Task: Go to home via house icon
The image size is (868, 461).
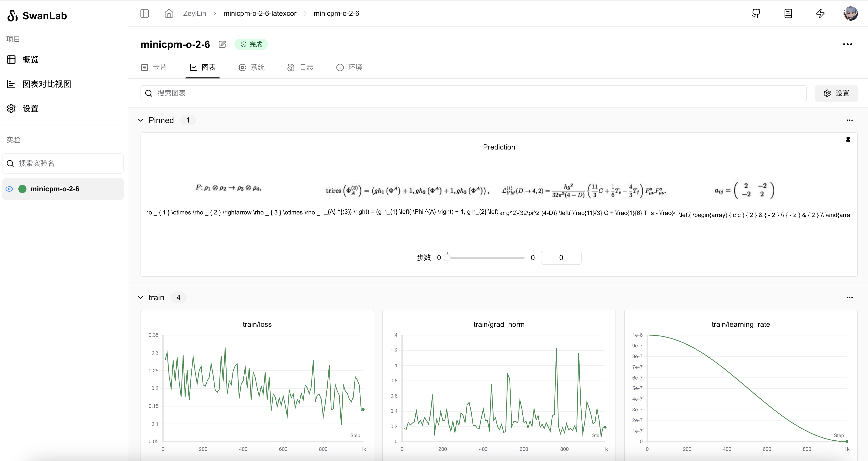Action: pos(169,13)
